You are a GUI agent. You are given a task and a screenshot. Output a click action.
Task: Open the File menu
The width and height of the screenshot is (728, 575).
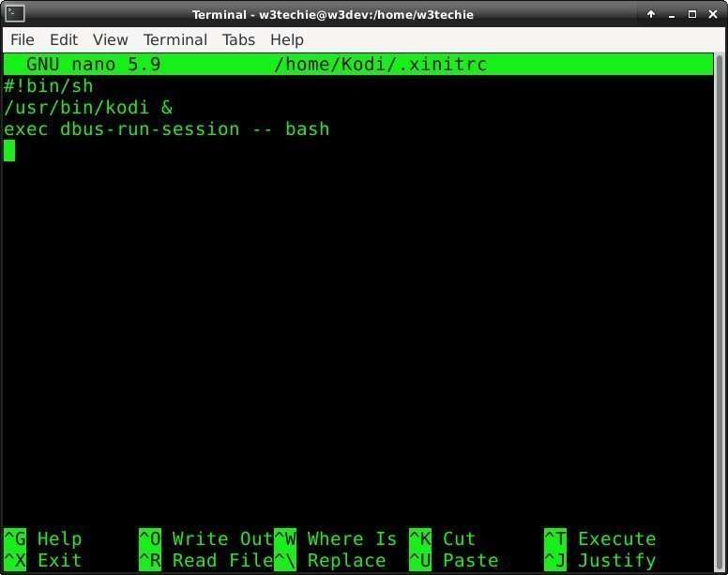(x=23, y=40)
